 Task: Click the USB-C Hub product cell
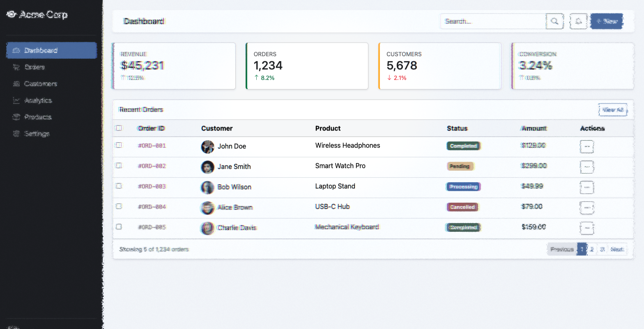tap(333, 206)
